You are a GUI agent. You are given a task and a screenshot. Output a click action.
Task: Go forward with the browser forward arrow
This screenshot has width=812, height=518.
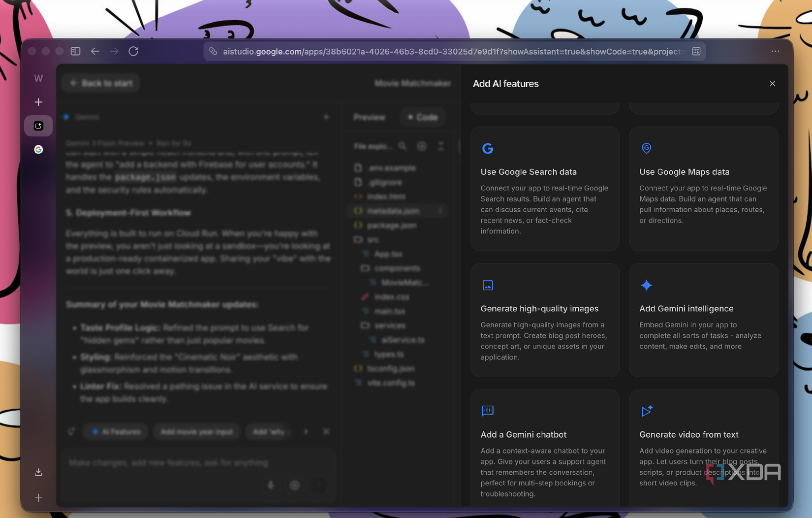(114, 51)
